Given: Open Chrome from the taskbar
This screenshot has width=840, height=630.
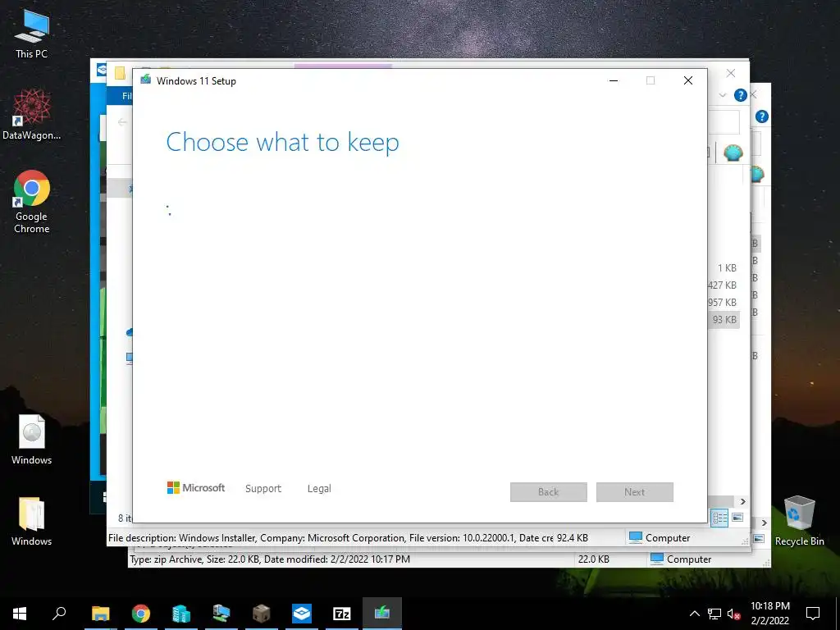Looking at the screenshot, I should [x=141, y=613].
